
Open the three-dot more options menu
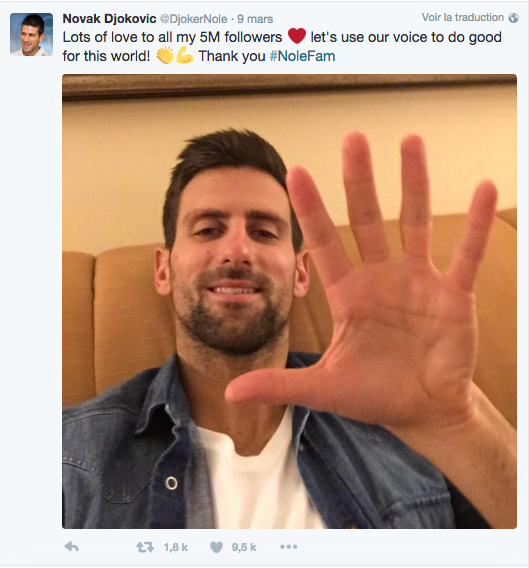pos(289,547)
